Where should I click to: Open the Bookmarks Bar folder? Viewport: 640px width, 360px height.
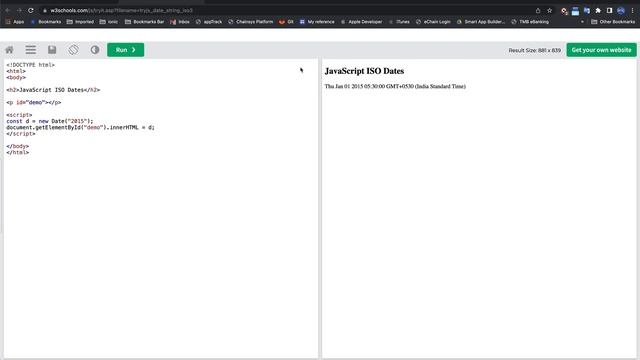point(144,22)
